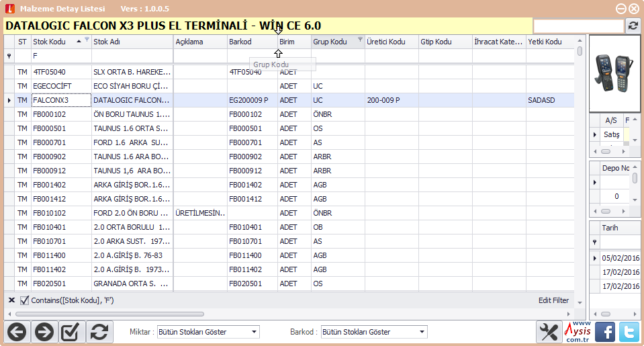Open the Aysis website logo link
Screen dimensions: 644x346
coord(578,332)
